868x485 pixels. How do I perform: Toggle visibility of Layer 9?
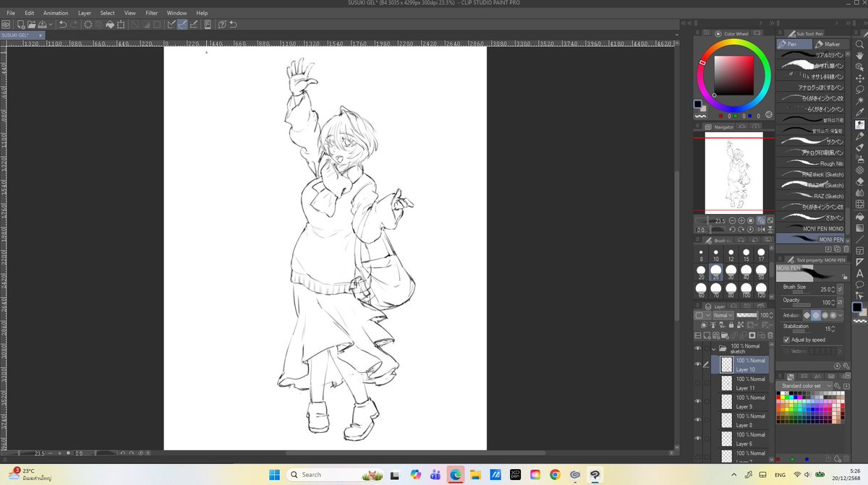coord(698,401)
